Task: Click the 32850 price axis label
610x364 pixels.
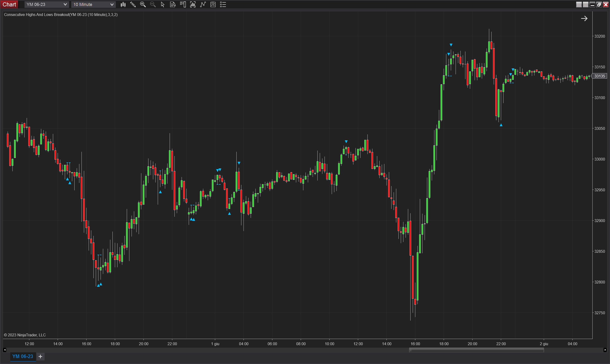Action: tap(600, 251)
